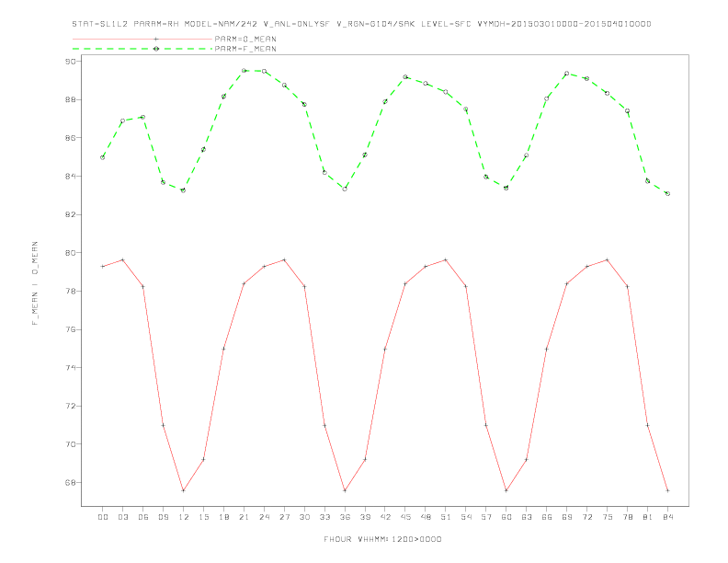
Task: Click the FHOUR VHHMM horizontal axis title
Action: coord(382,539)
